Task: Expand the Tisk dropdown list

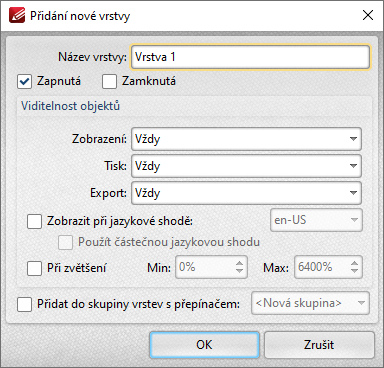Action: pos(246,166)
